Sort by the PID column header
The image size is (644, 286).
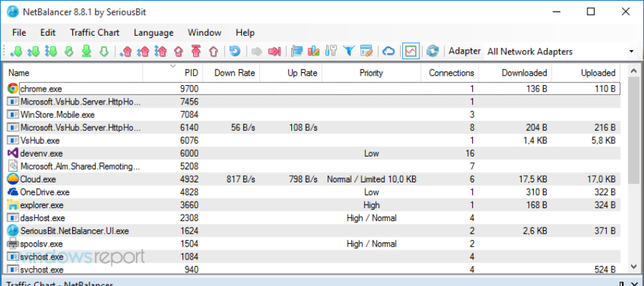(x=173, y=73)
